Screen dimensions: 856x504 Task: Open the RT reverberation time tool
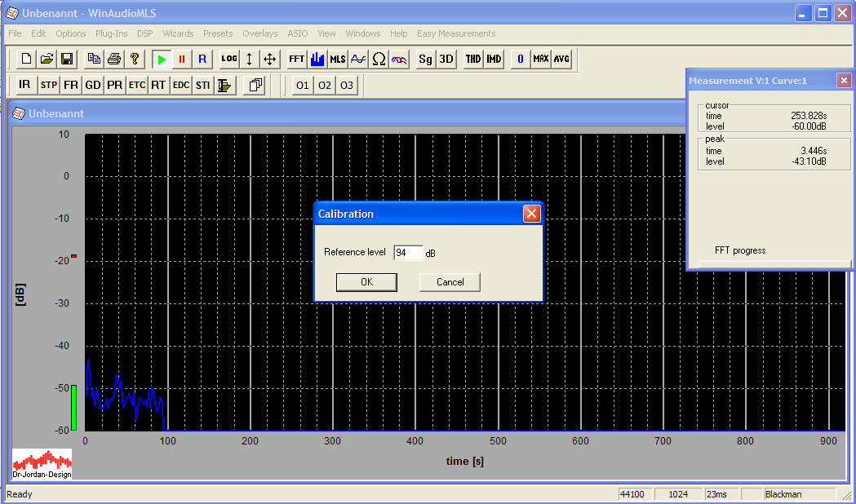[x=157, y=85]
